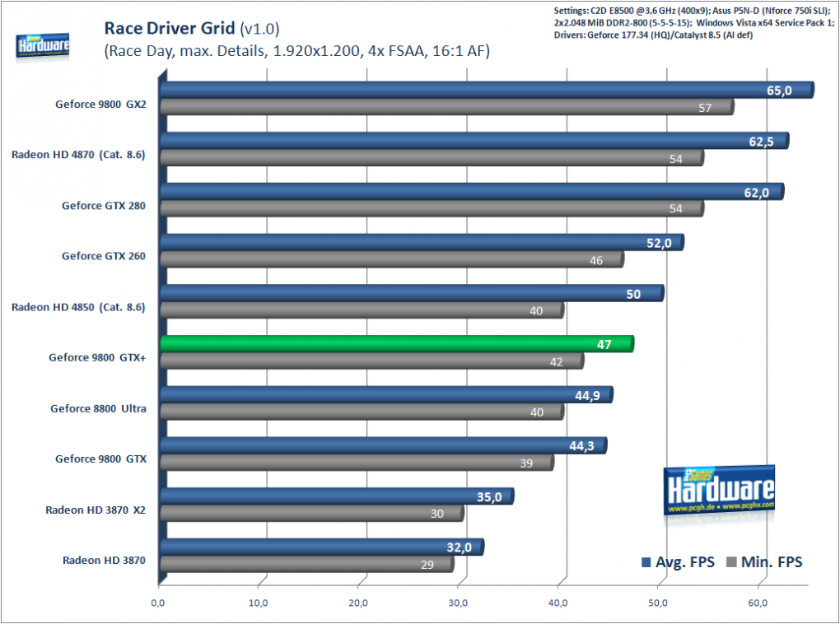Click the 20,0 axis tick label
Image resolution: width=840 pixels, height=624 pixels.
tap(358, 603)
